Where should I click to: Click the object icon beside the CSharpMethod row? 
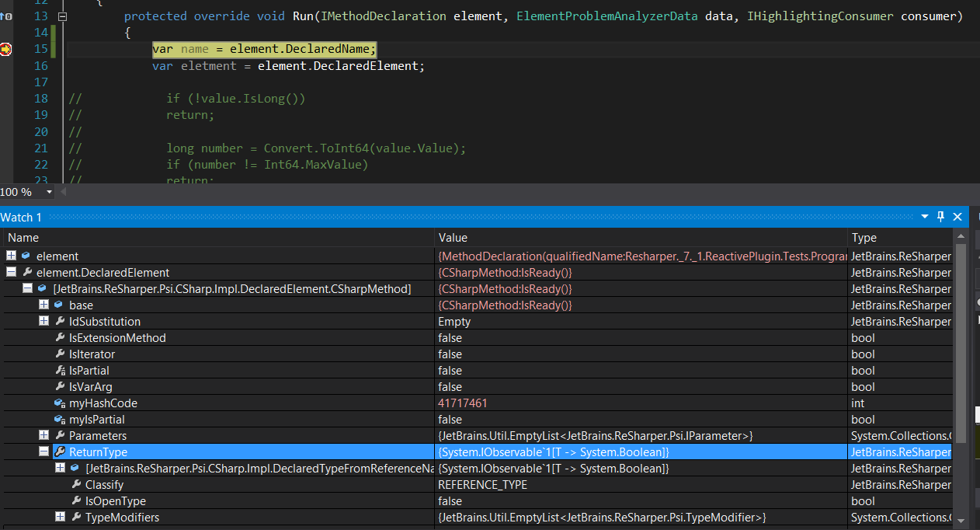42,288
